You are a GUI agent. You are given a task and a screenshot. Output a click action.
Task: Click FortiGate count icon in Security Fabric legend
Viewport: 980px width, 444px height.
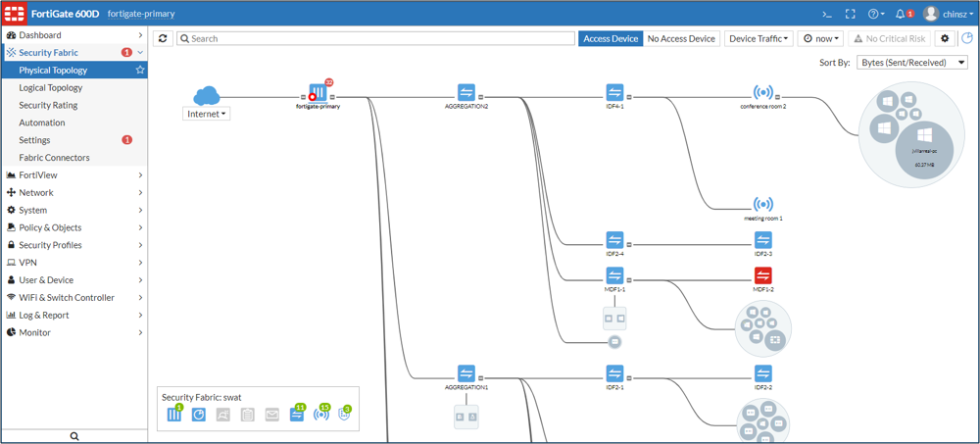click(x=174, y=414)
